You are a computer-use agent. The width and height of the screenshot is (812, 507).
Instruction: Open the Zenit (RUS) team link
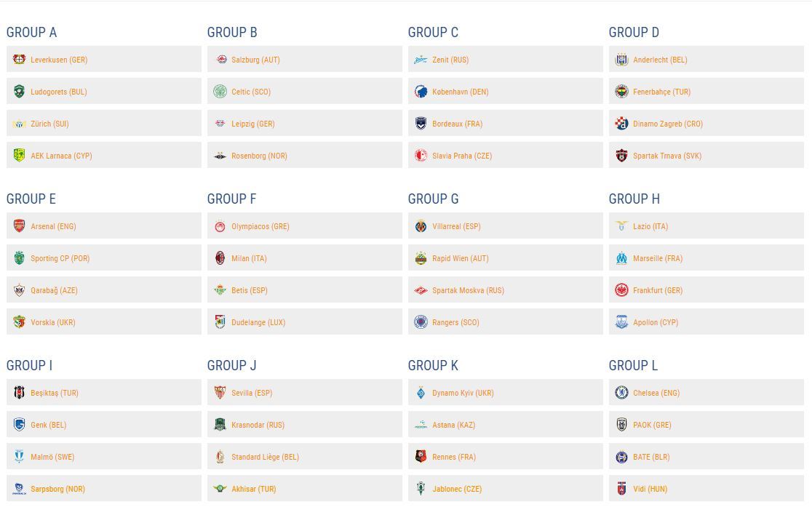pos(450,60)
